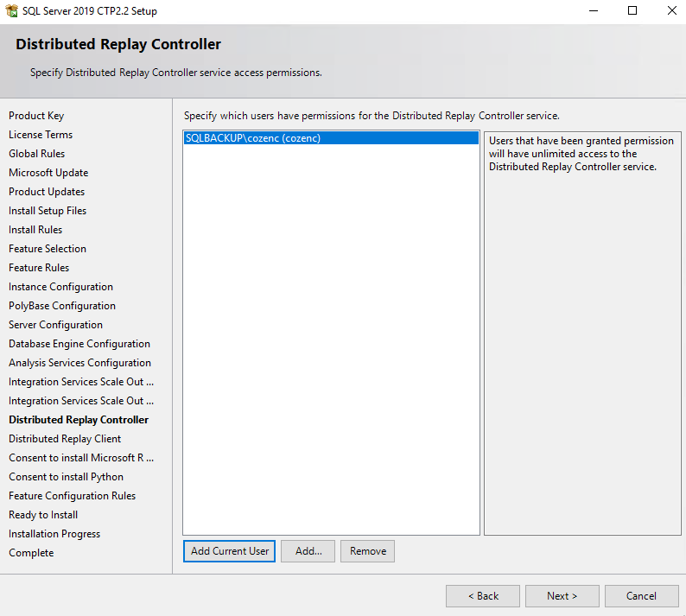Screen dimensions: 686x616
Task: Click Consent to install Microsoft R step
Action: pos(81,458)
